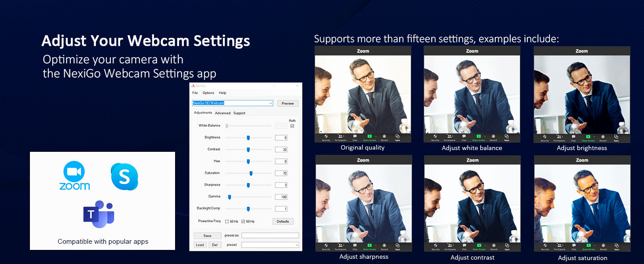This screenshot has height=264, width=644.
Task: Open Chat from the Zoom meeting toolbar
Action: pyautogui.click(x=355, y=136)
